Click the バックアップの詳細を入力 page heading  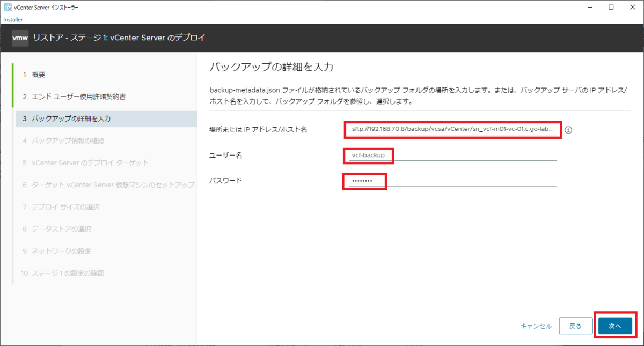click(x=271, y=67)
